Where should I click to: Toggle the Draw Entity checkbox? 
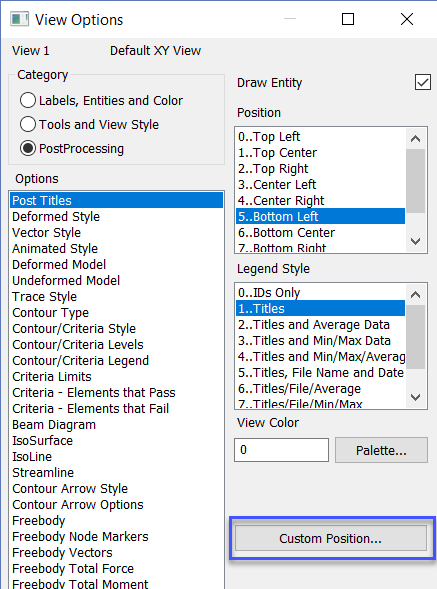[423, 82]
